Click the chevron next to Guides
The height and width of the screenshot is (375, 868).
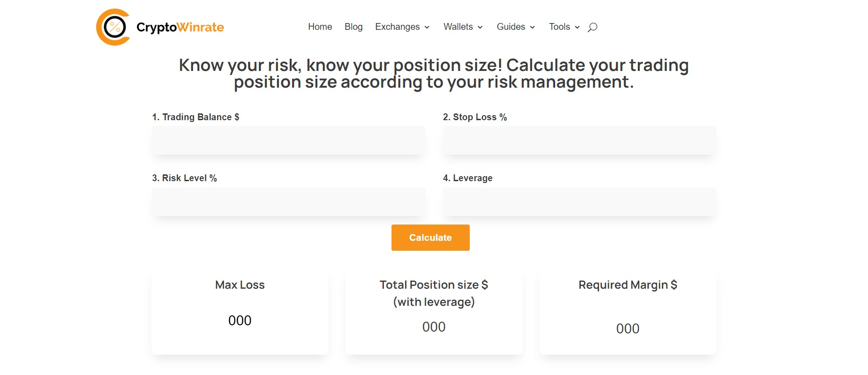point(533,28)
